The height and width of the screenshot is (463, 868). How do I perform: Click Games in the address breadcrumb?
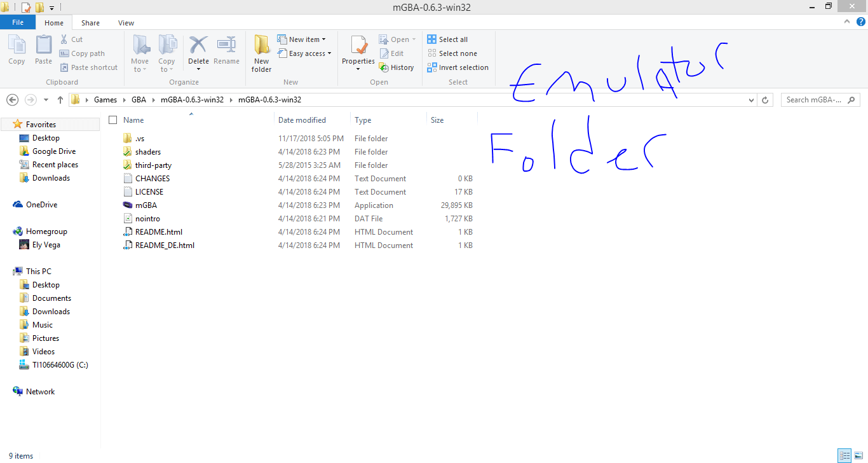coord(105,100)
